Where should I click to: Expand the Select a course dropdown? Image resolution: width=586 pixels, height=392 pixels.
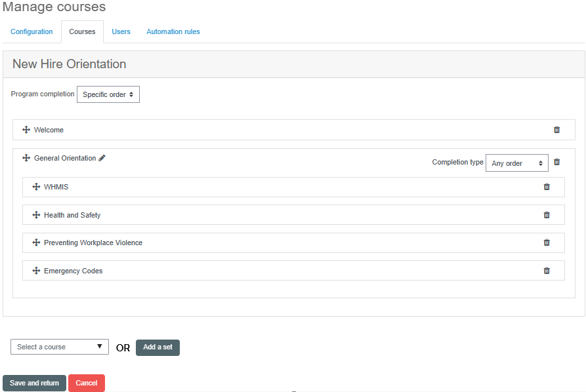point(60,347)
